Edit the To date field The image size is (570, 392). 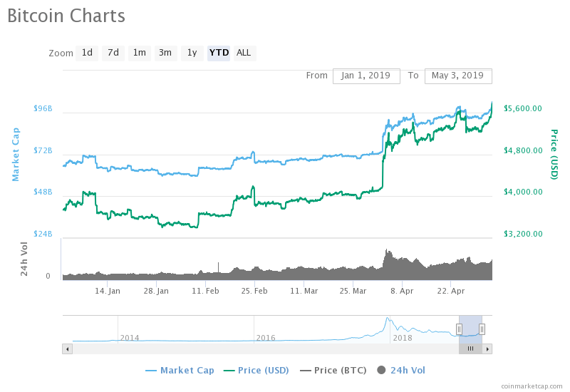click(457, 76)
